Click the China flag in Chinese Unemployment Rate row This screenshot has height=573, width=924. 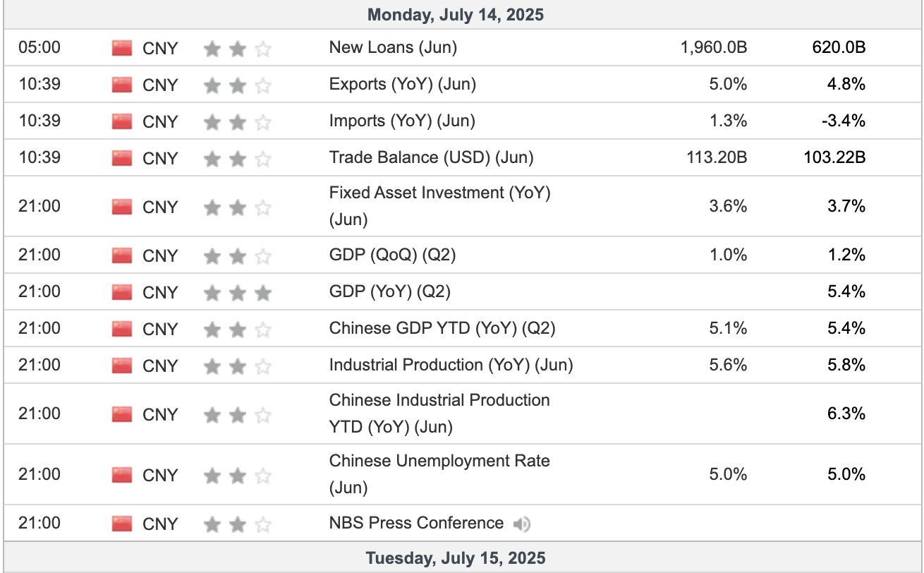click(122, 475)
